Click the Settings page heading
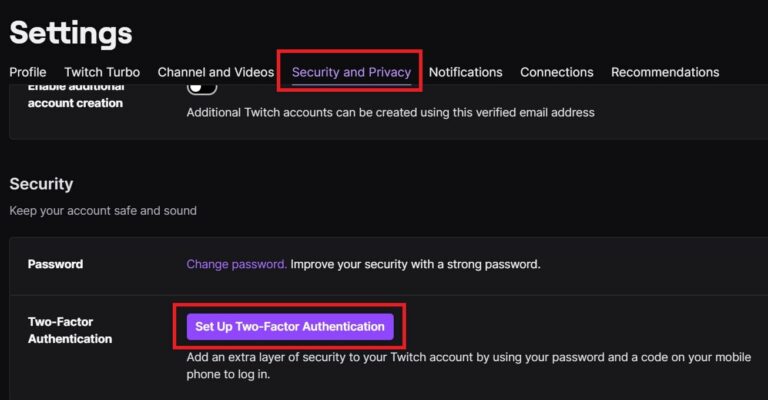This screenshot has height=400, width=768. pyautogui.click(x=71, y=32)
